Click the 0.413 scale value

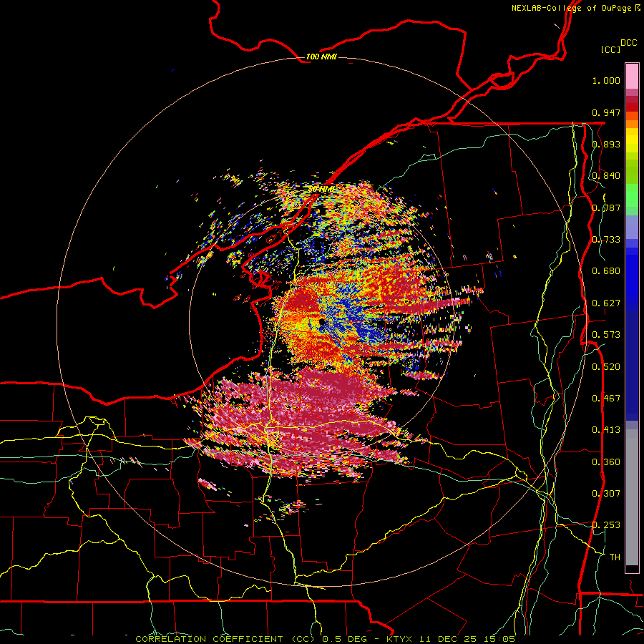(x=606, y=430)
